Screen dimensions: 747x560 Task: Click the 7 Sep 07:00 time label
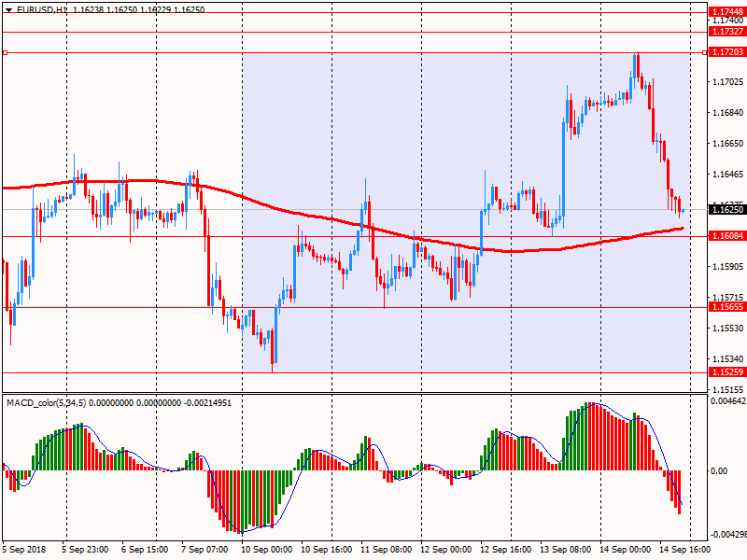[x=204, y=550]
